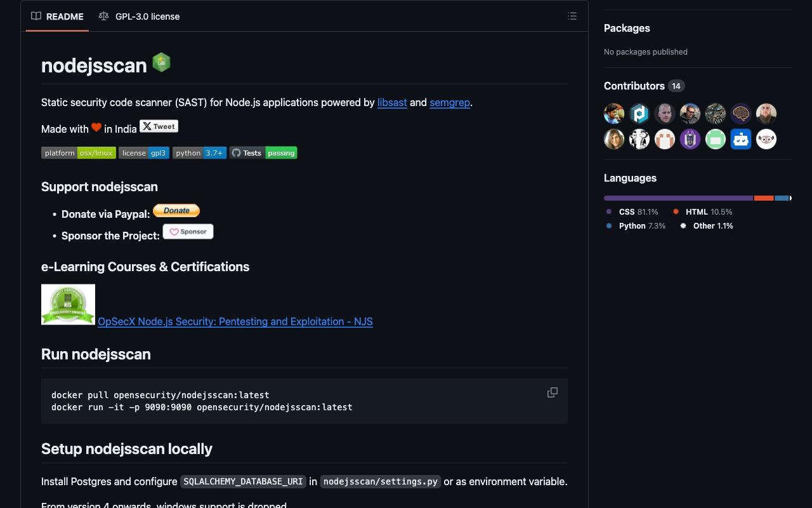The height and width of the screenshot is (508, 812).
Task: Click the 'docker run -it -p 9090:9090' code line
Action: pyautogui.click(x=202, y=407)
